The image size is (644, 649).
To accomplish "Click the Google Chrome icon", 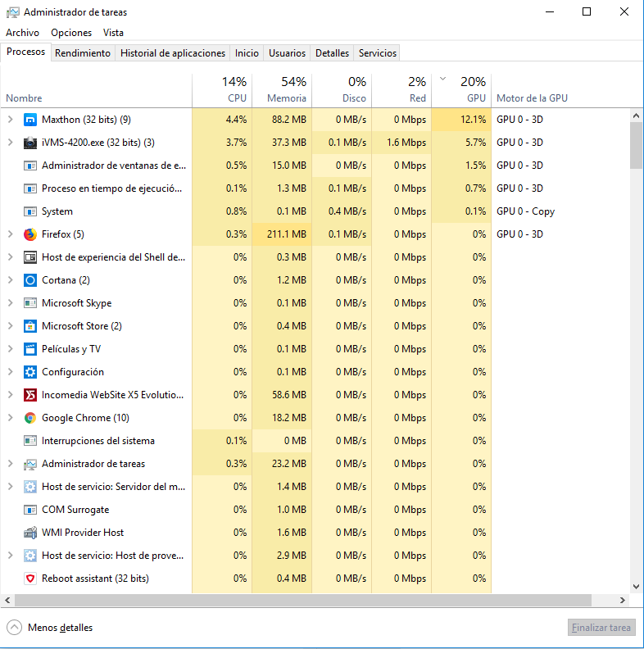I will (x=30, y=418).
